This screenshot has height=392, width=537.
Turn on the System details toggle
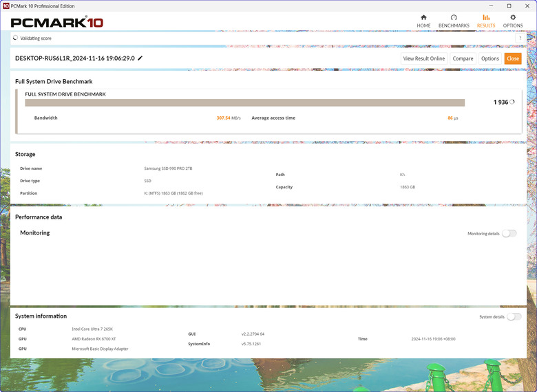point(514,317)
